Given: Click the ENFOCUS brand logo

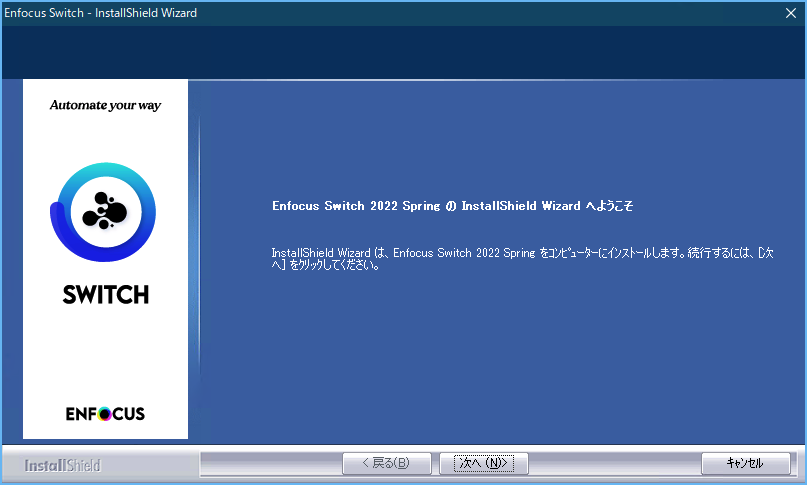Looking at the screenshot, I should pos(105,414).
